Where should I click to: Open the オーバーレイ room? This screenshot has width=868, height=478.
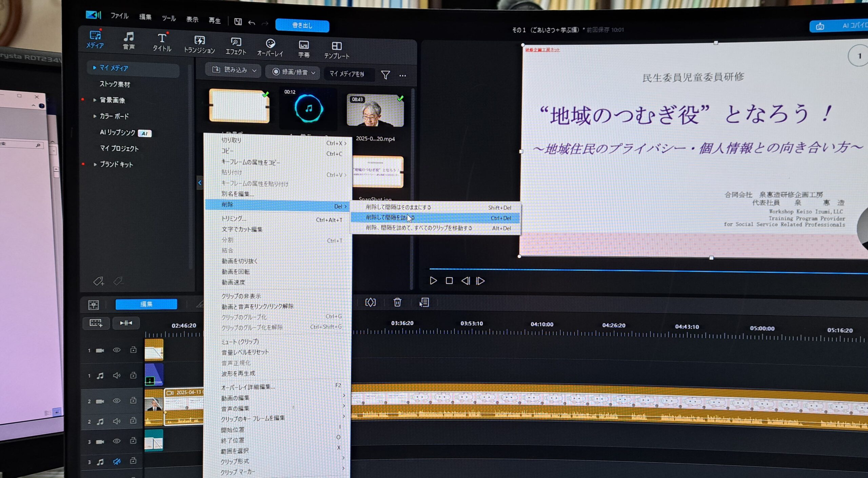[x=270, y=47]
